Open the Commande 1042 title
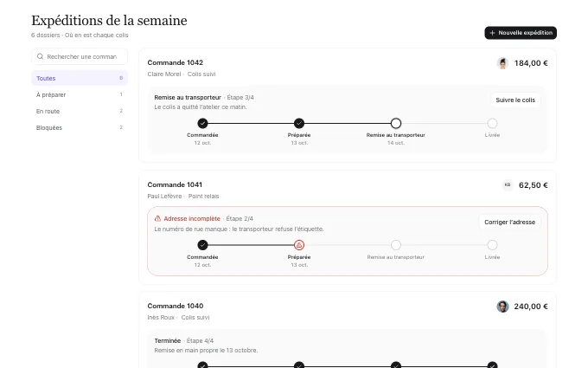Image resolution: width=588 pixels, height=368 pixels. (x=176, y=62)
